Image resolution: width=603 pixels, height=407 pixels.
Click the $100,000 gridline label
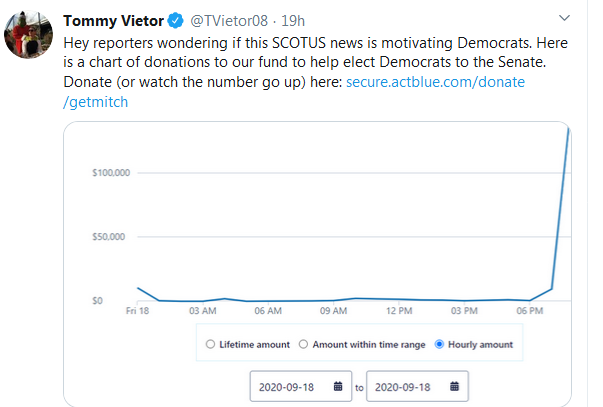(x=111, y=173)
